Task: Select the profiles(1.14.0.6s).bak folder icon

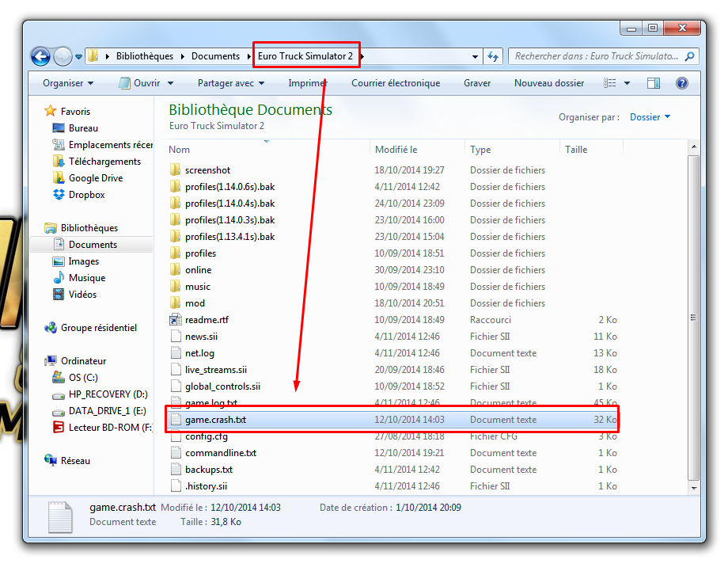Action: click(175, 187)
